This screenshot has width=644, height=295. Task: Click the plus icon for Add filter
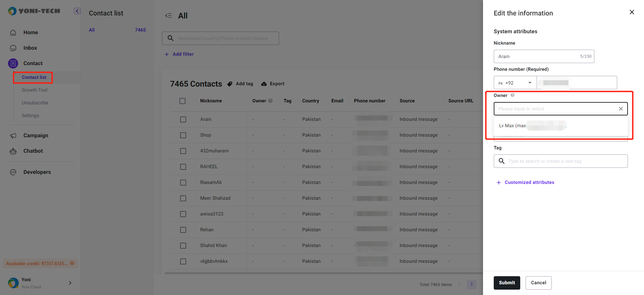(x=167, y=54)
